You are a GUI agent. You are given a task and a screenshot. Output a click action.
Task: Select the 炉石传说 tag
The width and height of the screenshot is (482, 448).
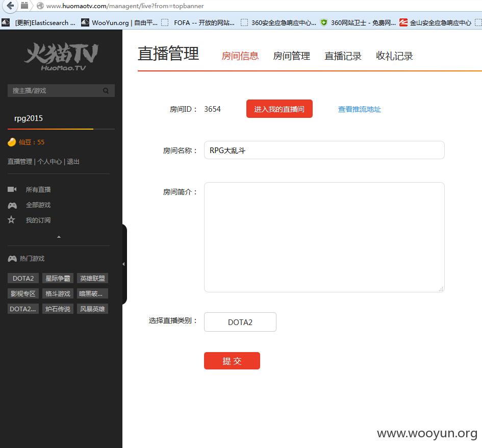click(x=58, y=309)
